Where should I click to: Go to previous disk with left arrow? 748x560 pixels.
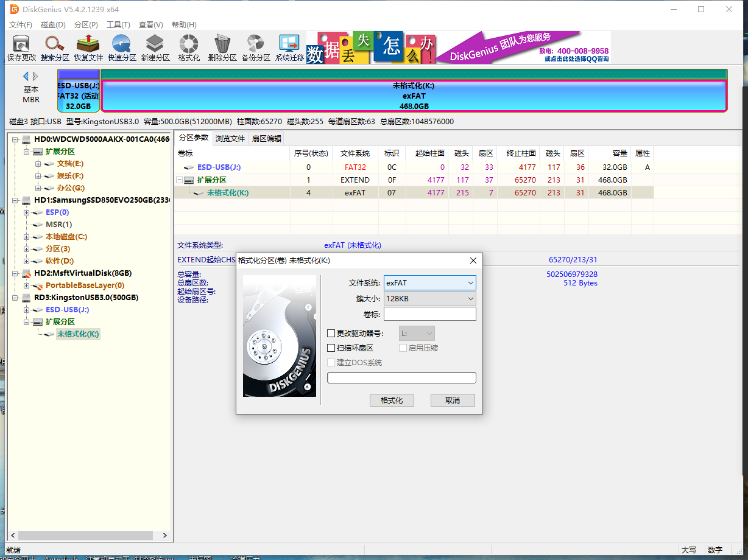(x=26, y=76)
